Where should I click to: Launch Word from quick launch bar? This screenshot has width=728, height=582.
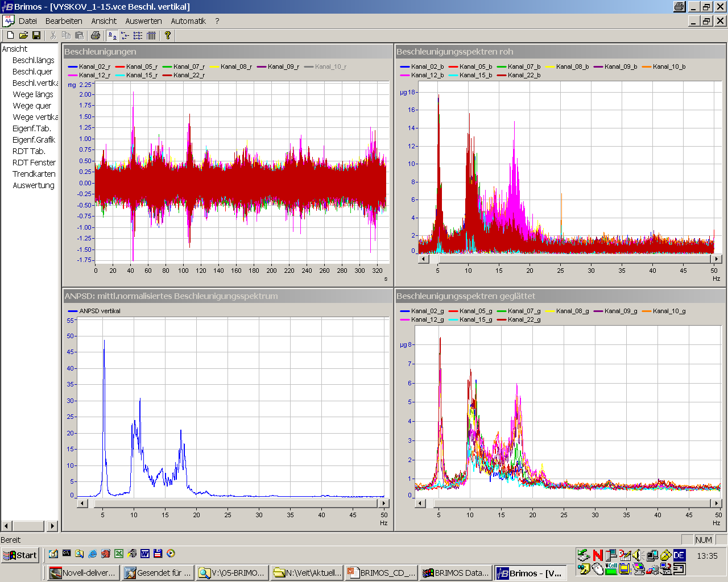coord(145,553)
